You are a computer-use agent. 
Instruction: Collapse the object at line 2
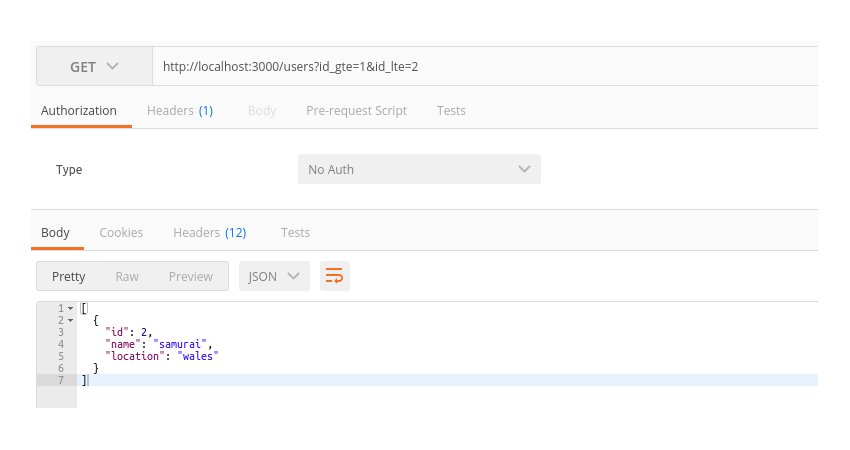[70, 320]
